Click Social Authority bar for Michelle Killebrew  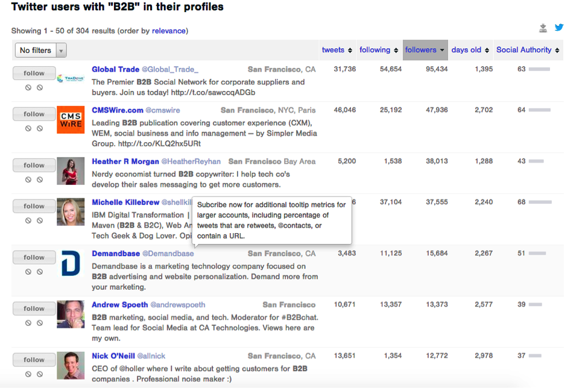[540, 202]
